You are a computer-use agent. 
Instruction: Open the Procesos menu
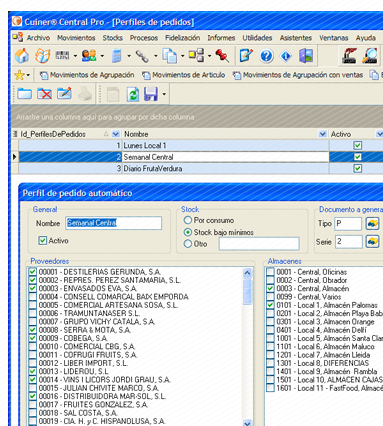[x=144, y=38]
